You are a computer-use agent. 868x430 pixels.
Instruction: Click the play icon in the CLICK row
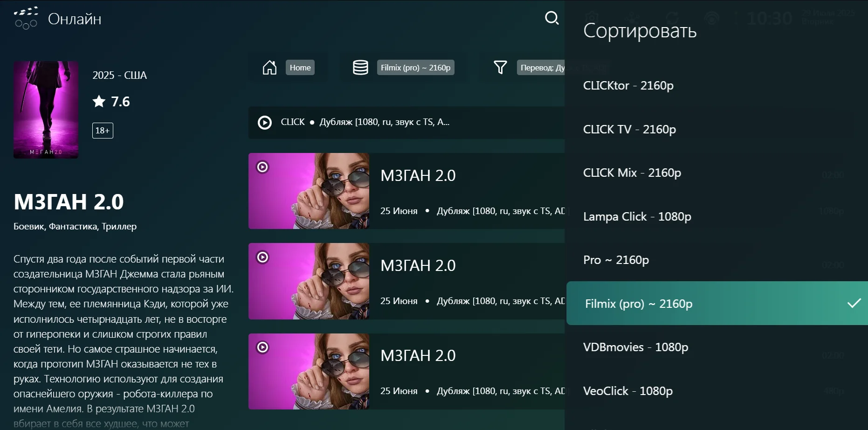coord(265,123)
